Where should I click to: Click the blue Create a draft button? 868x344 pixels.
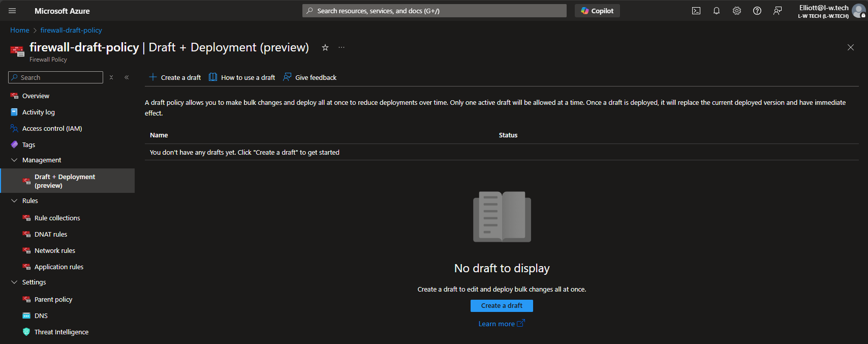pyautogui.click(x=502, y=305)
